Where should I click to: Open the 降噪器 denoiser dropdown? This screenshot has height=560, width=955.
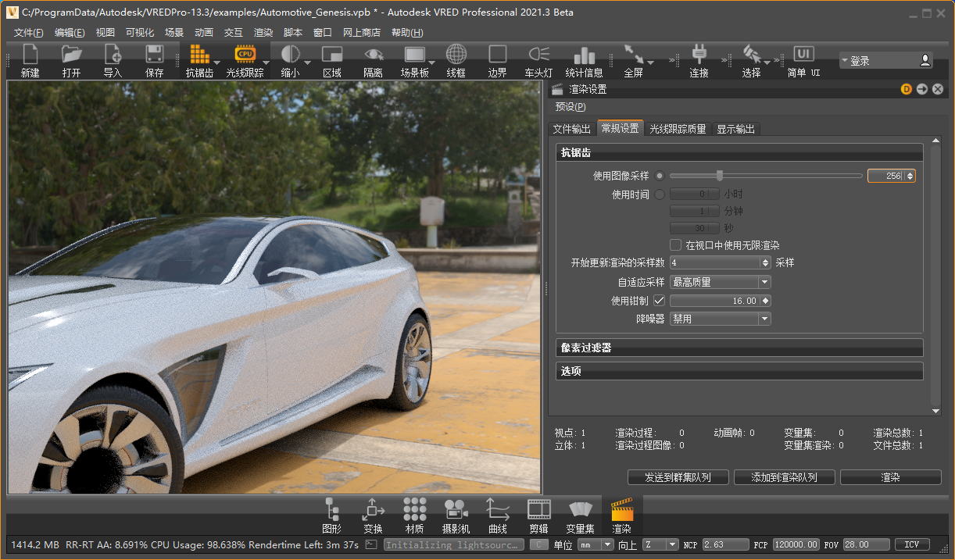tap(720, 319)
